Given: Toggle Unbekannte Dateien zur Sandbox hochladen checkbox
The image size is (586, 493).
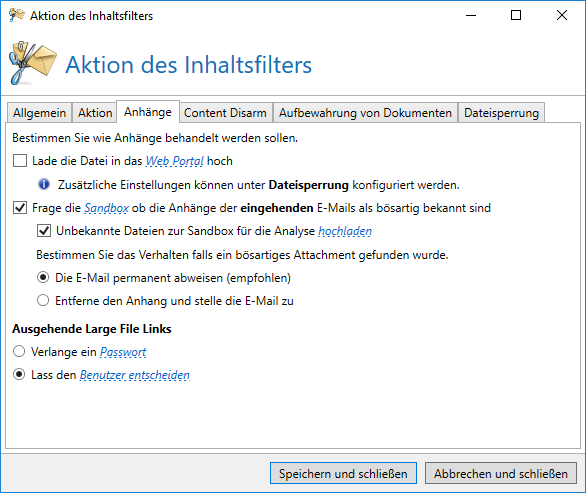Looking at the screenshot, I should click(44, 231).
